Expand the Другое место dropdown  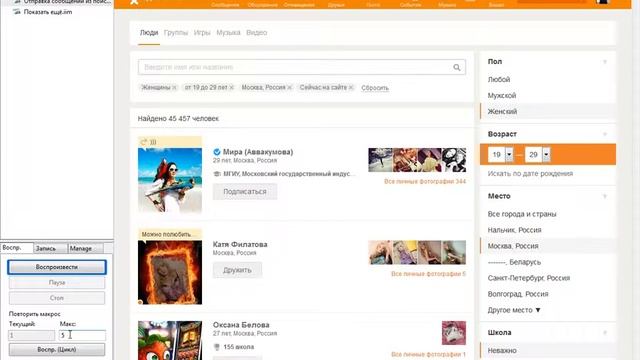(x=514, y=310)
